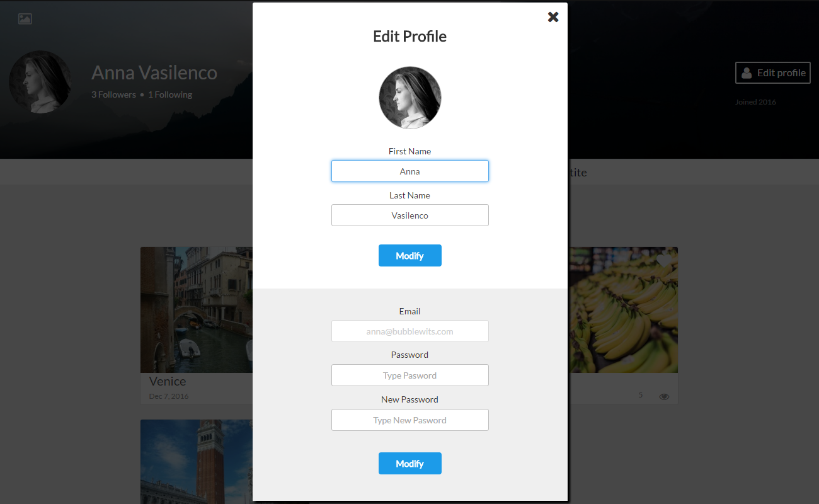Submit password change with lower Modify button
Image resolution: width=819 pixels, height=504 pixels.
click(x=410, y=464)
